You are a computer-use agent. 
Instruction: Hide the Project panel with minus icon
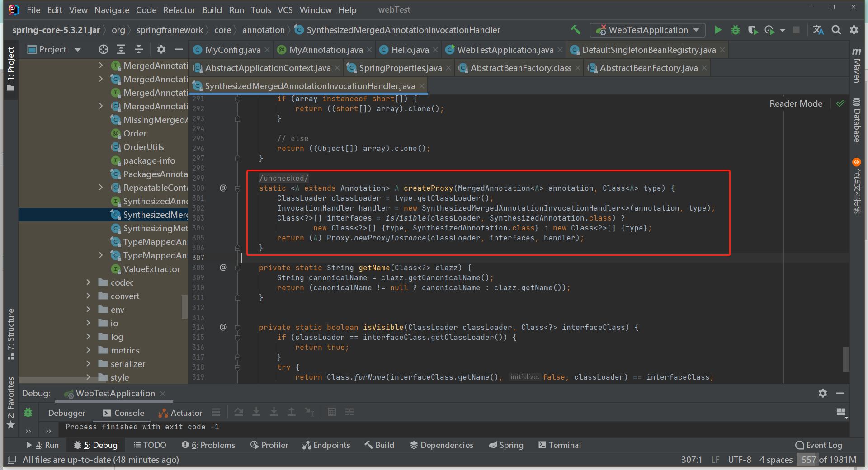(x=179, y=49)
